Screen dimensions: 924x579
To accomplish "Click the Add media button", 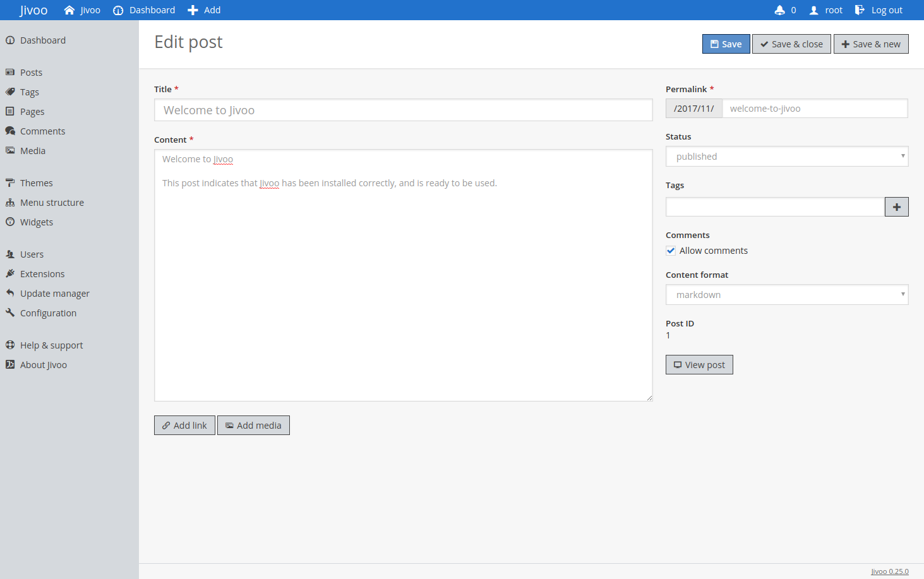I will click(x=253, y=426).
